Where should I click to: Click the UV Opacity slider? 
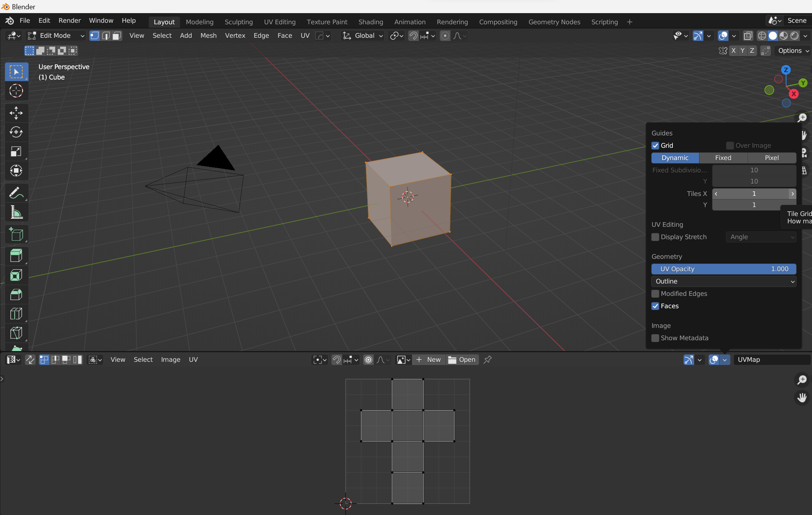(723, 269)
